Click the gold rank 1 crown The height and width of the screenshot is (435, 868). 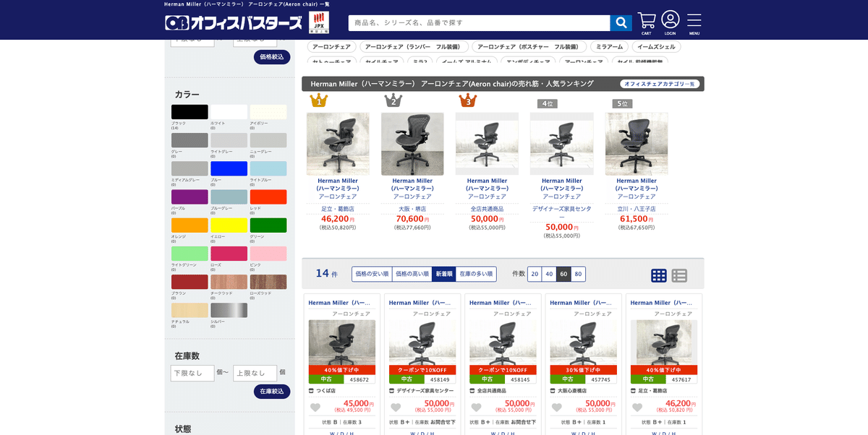point(319,100)
